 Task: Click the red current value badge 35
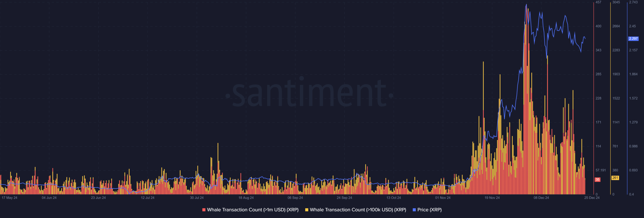tap(597, 180)
